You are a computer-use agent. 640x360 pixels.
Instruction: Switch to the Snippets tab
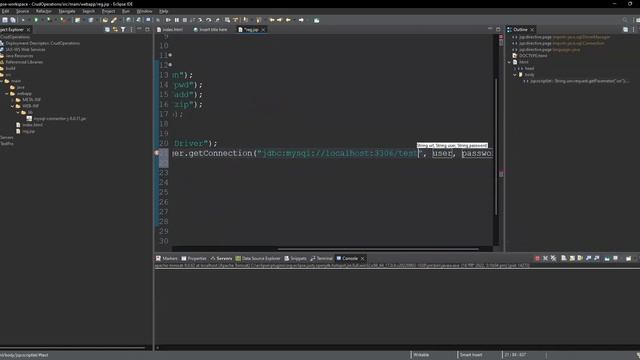click(x=296, y=258)
